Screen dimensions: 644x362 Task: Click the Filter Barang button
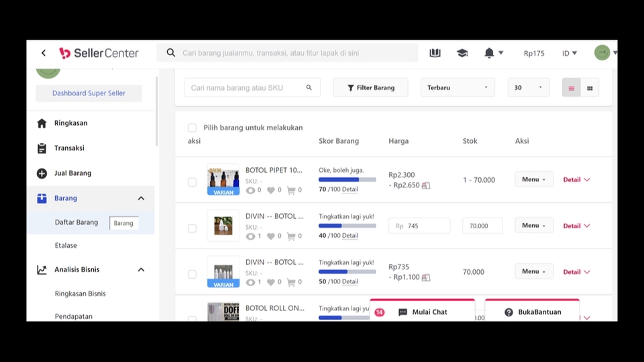point(370,87)
